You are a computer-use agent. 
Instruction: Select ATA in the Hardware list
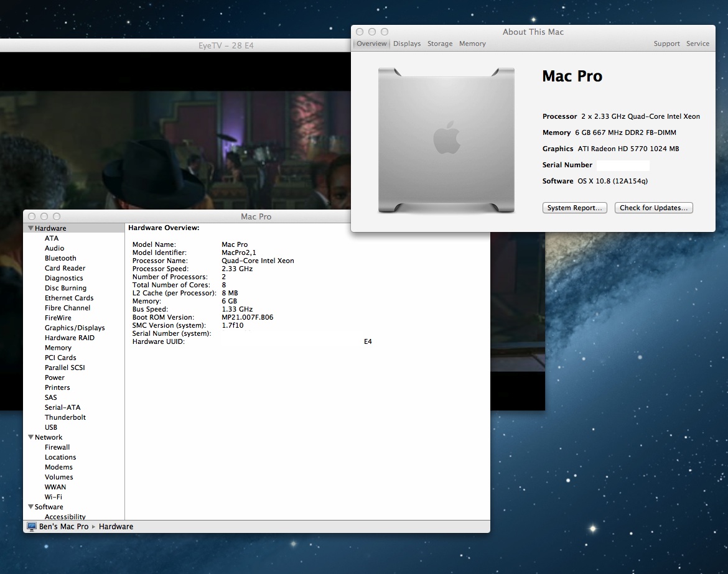point(52,238)
